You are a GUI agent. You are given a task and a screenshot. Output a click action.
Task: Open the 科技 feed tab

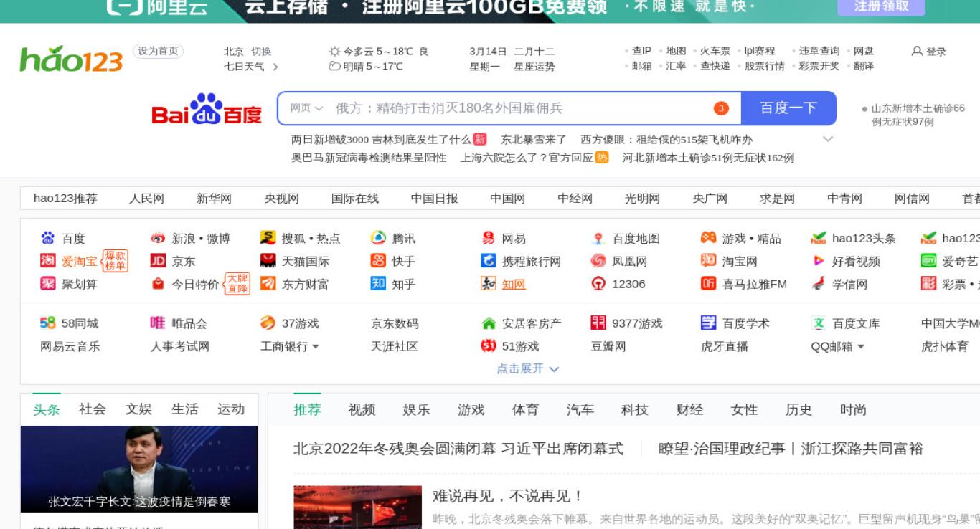(x=635, y=410)
